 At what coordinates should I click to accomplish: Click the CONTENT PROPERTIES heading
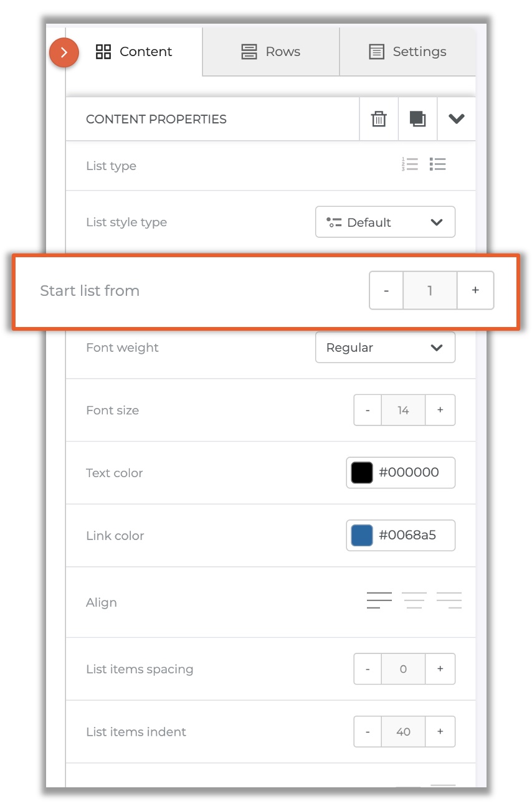point(156,119)
